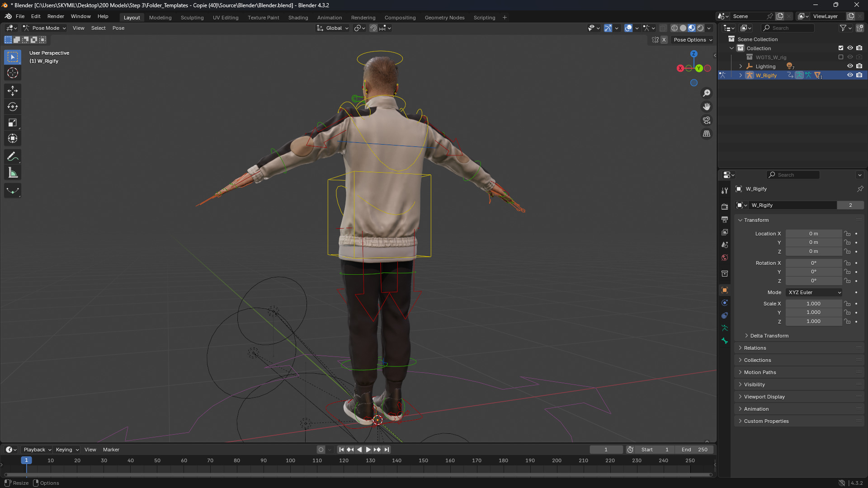Viewport: 868px width, 488px height.
Task: Open the timeline Marker menu
Action: click(111, 450)
